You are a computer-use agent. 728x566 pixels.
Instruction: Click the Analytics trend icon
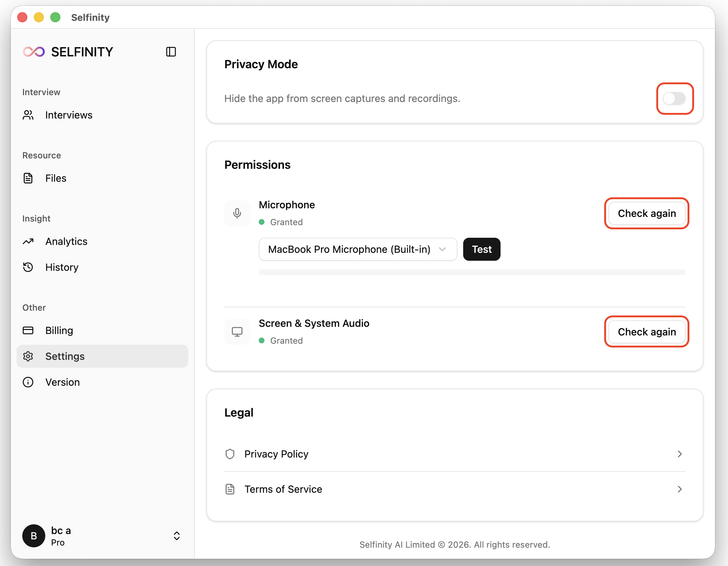(28, 241)
